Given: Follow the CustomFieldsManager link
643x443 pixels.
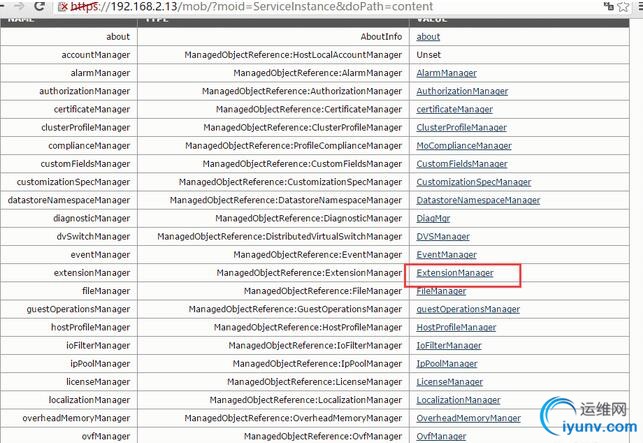Looking at the screenshot, I should (x=462, y=164).
